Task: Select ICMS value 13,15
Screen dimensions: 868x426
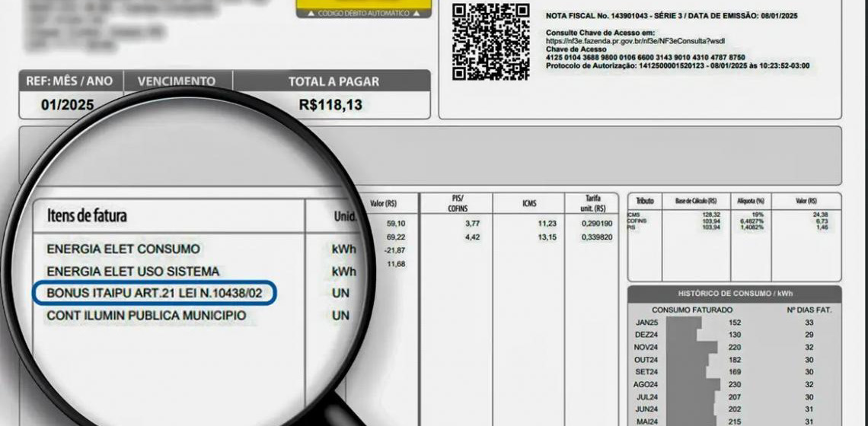Action: coord(547,237)
